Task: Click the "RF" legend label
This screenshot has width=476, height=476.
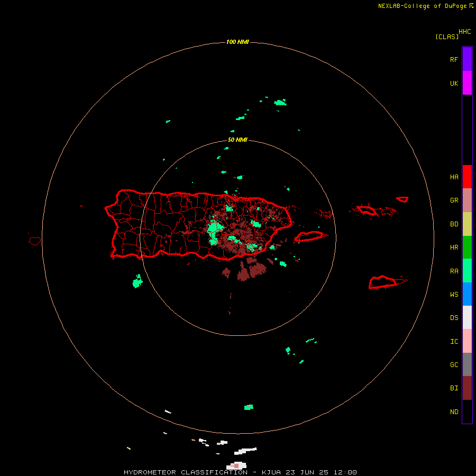Action: click(454, 60)
